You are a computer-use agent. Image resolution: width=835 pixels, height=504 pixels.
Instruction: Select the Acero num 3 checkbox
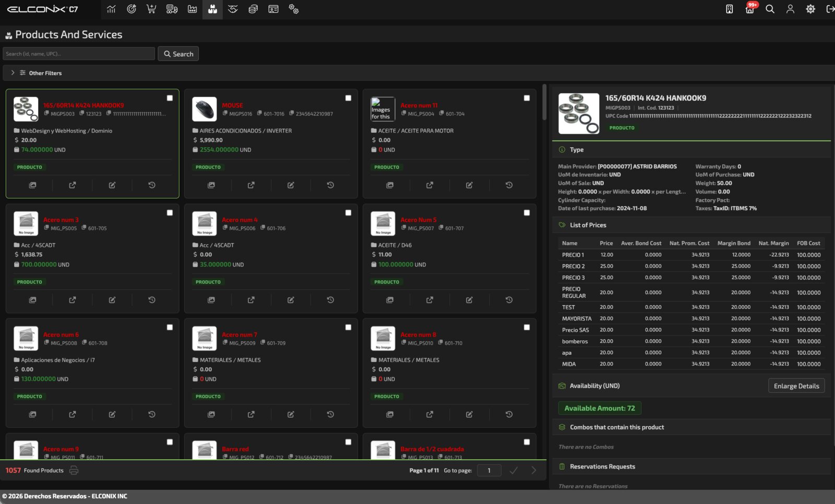point(170,213)
